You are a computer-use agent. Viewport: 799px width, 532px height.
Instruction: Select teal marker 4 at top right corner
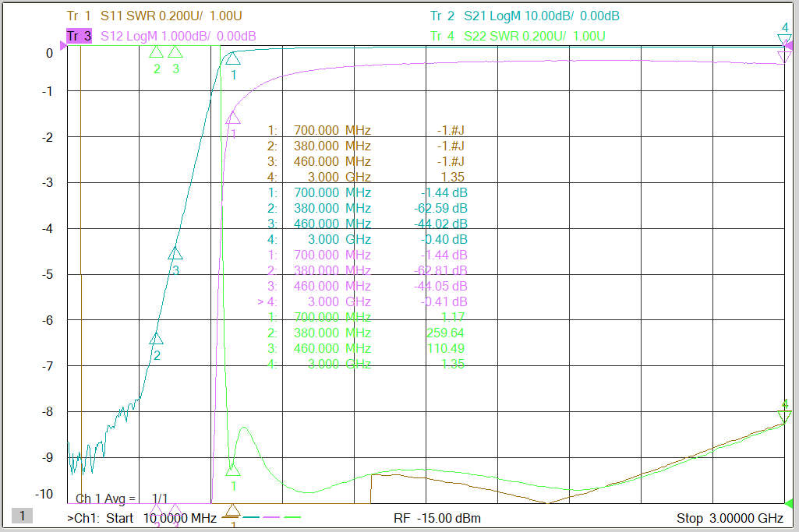pyautogui.click(x=784, y=40)
